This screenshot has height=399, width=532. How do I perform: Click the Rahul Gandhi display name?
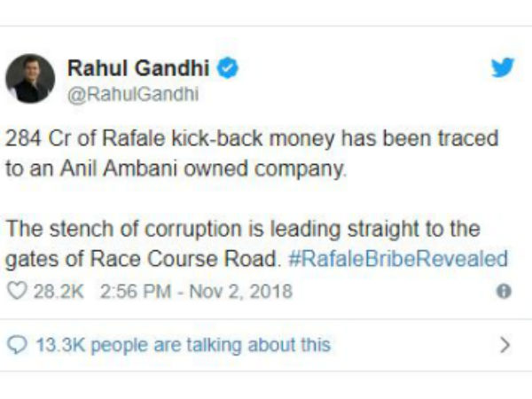(139, 68)
